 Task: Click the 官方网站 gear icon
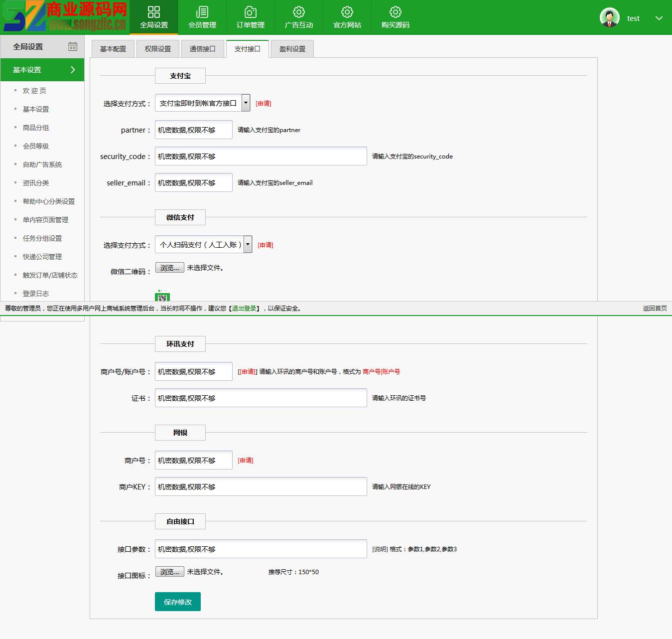pos(347,12)
